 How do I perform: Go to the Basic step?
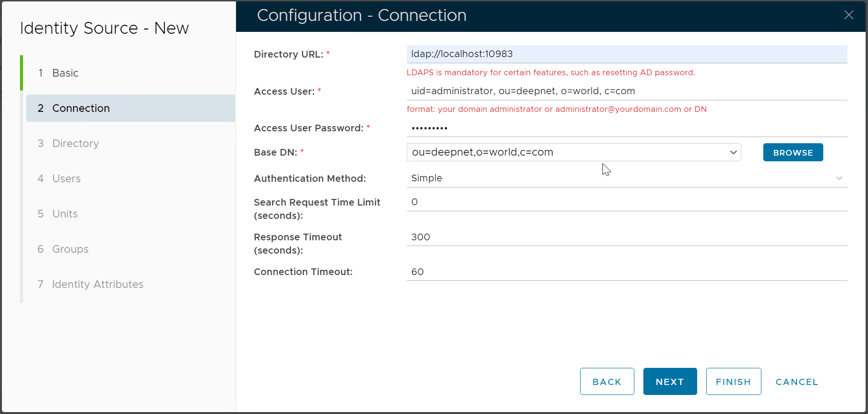point(65,73)
